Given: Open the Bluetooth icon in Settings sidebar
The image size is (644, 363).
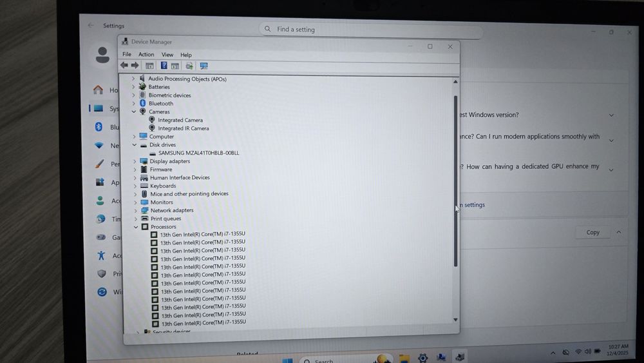Looking at the screenshot, I should (99, 126).
